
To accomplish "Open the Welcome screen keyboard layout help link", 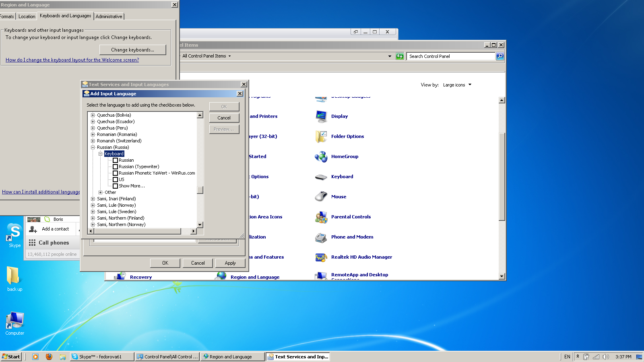I will click(72, 60).
